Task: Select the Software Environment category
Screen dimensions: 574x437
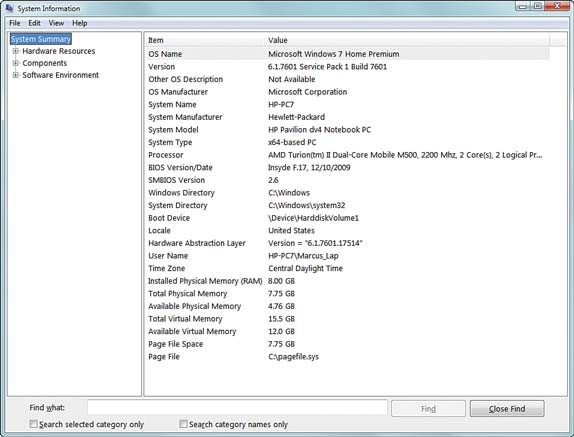Action: coord(60,75)
